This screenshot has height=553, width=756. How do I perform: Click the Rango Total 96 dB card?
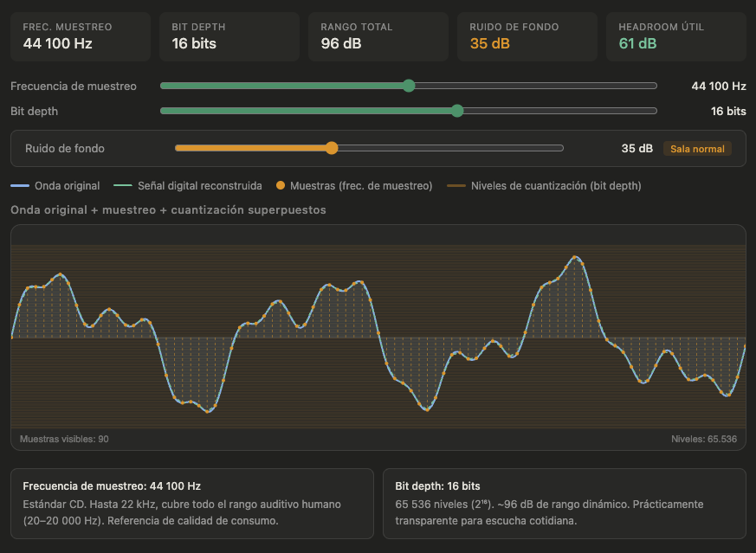pyautogui.click(x=378, y=36)
